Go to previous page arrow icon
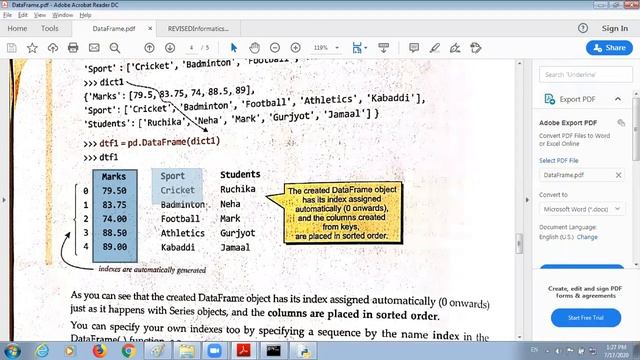The image size is (640, 360). (x=149, y=48)
